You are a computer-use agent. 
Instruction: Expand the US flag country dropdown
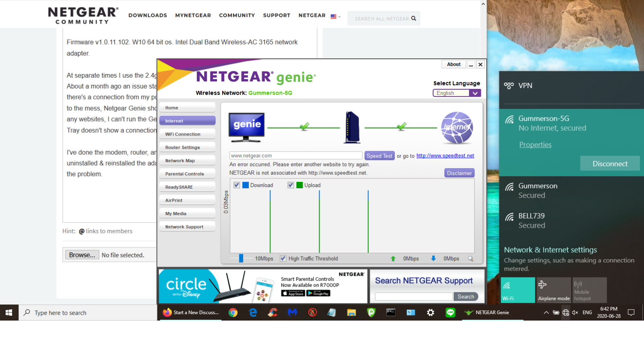pyautogui.click(x=336, y=16)
